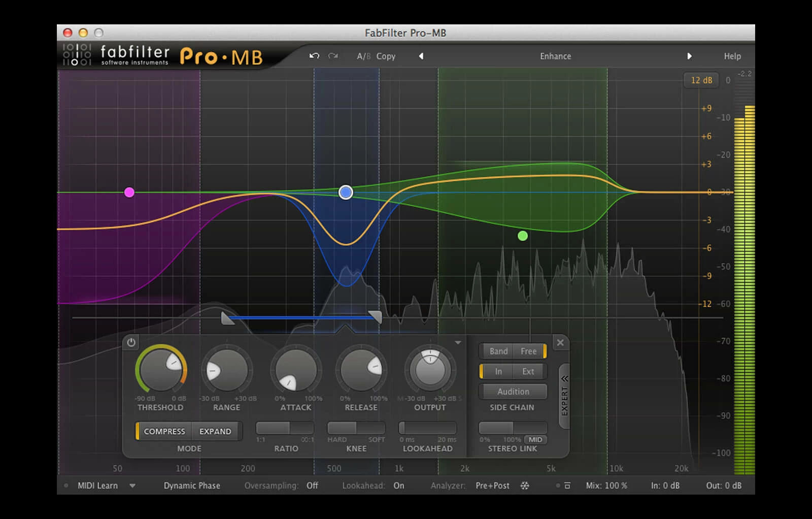The image size is (812, 519).
Task: Switch side chain to Free
Action: point(528,351)
